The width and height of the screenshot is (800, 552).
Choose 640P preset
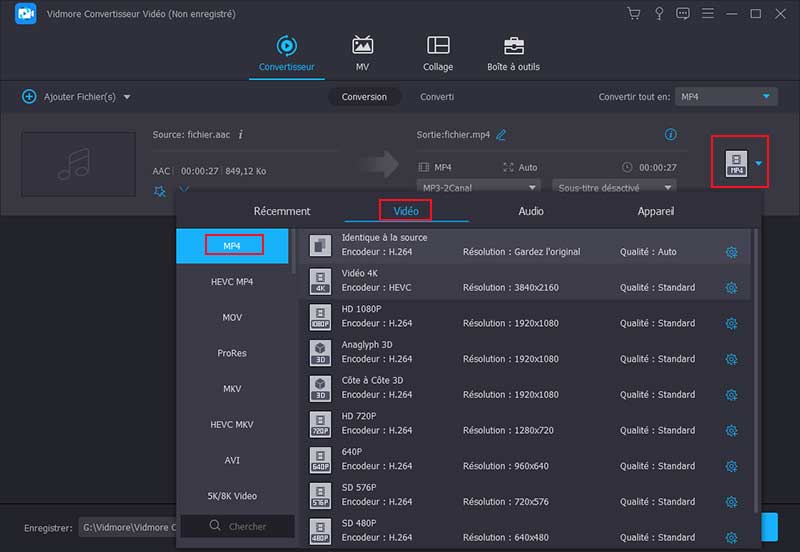pyautogui.click(x=524, y=460)
